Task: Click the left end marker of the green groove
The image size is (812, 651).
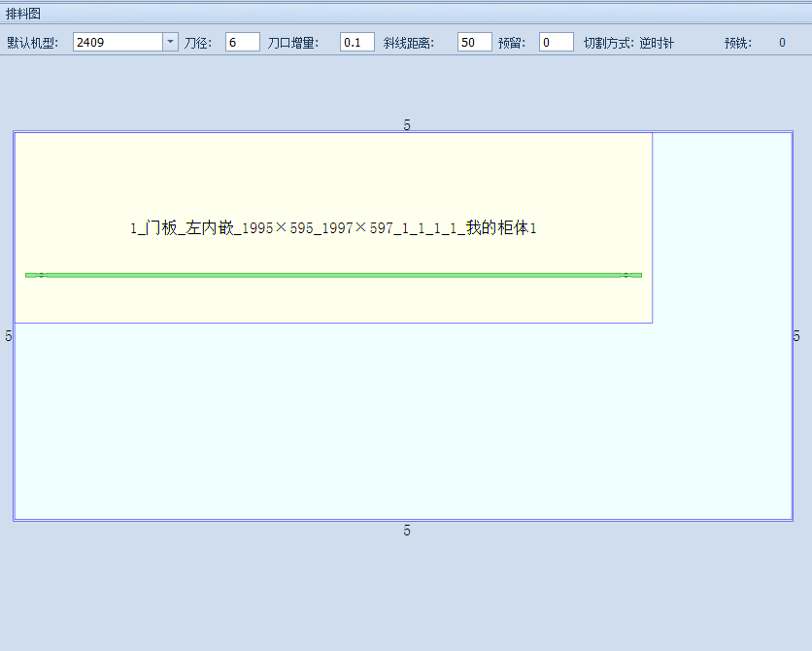Action: pos(41,275)
